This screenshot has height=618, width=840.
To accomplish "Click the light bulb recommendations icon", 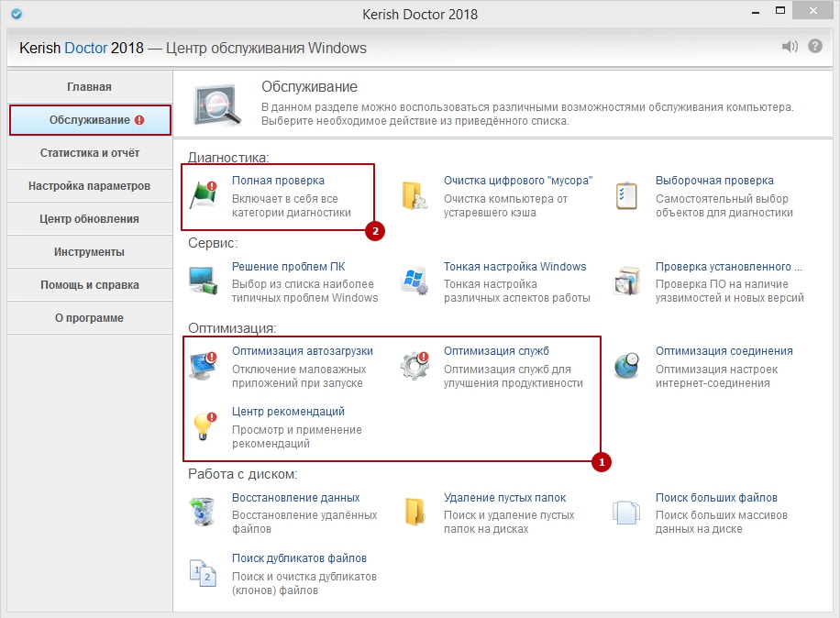I will click(204, 426).
